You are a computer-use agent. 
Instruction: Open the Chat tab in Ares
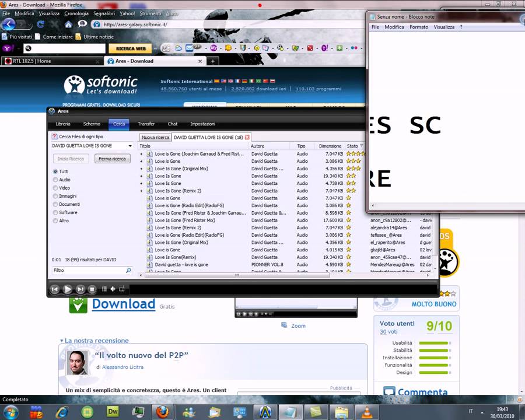173,124
